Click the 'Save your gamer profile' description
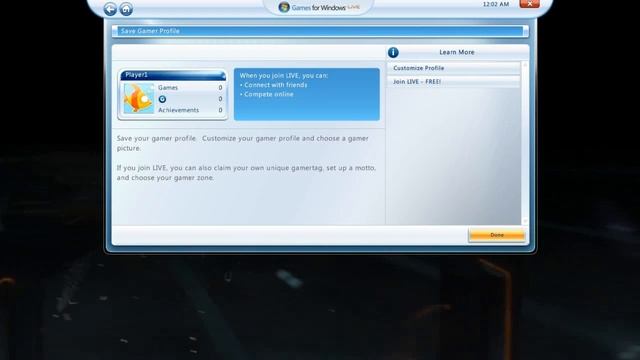640x360 pixels. click(242, 143)
